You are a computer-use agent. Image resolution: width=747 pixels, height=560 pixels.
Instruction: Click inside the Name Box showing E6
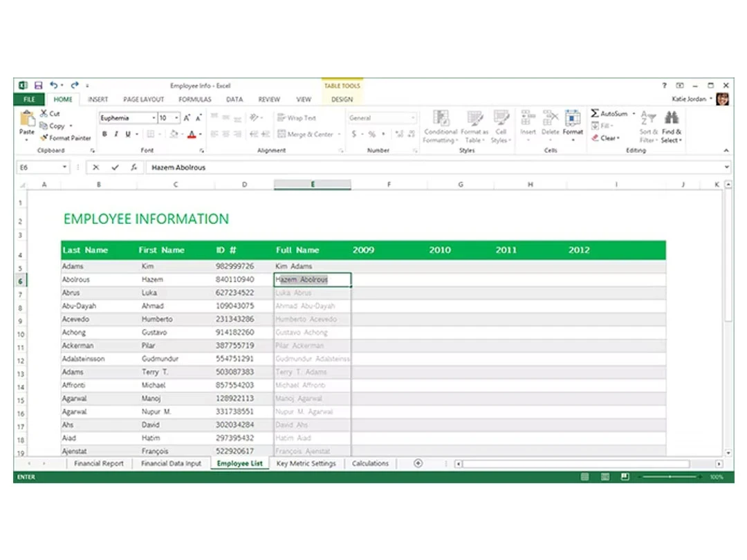point(38,167)
